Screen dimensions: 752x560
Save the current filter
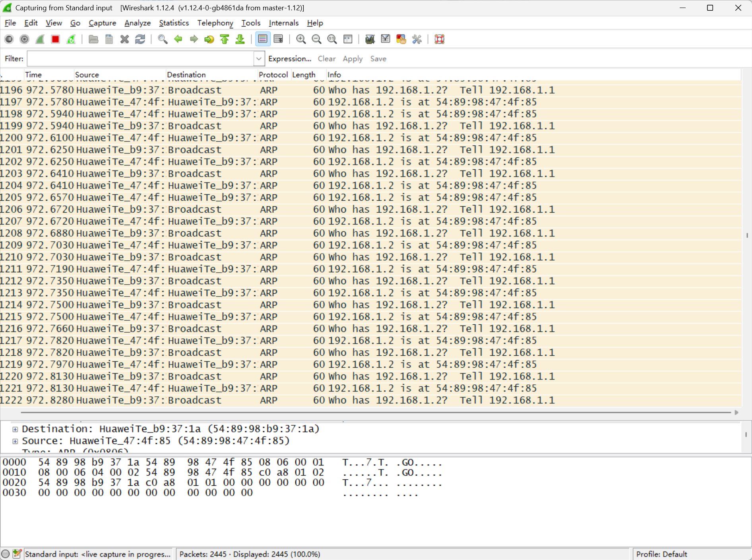click(x=378, y=59)
